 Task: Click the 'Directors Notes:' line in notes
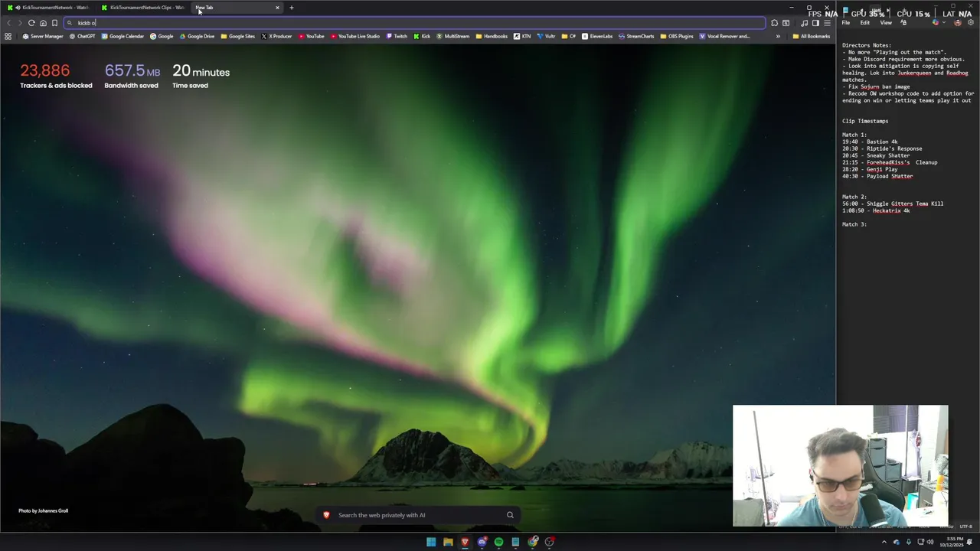(867, 45)
